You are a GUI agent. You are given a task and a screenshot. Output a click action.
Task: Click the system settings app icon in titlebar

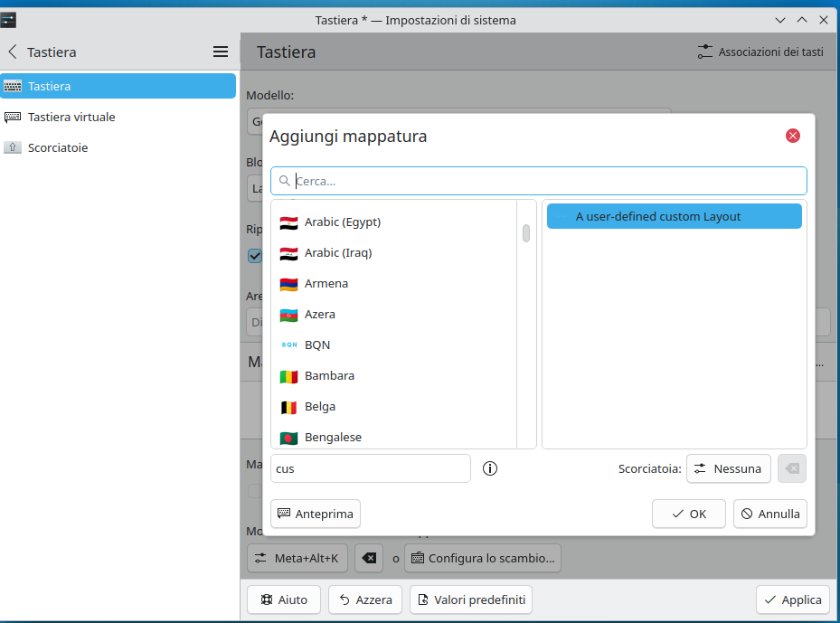[8, 21]
